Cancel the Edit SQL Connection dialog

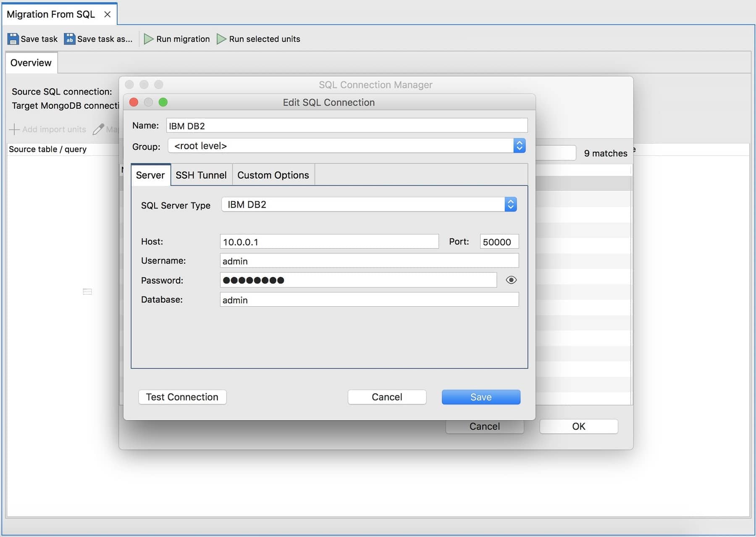(x=387, y=397)
